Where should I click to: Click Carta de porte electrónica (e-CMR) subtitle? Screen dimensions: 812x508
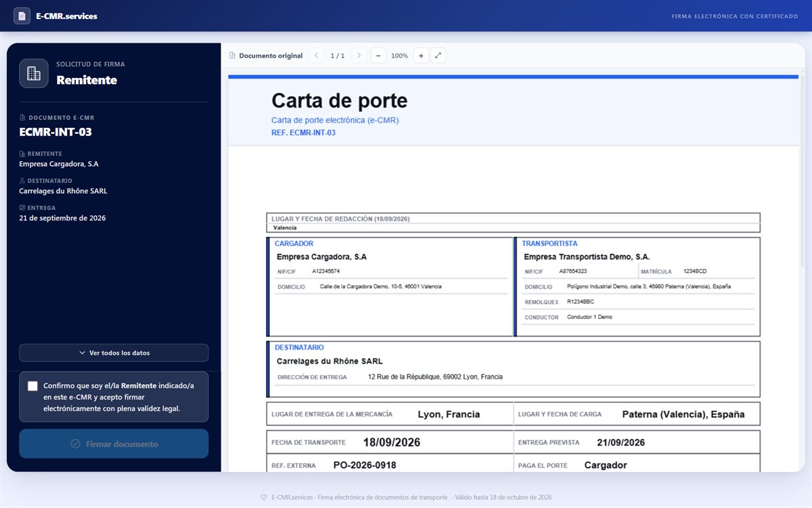335,121
